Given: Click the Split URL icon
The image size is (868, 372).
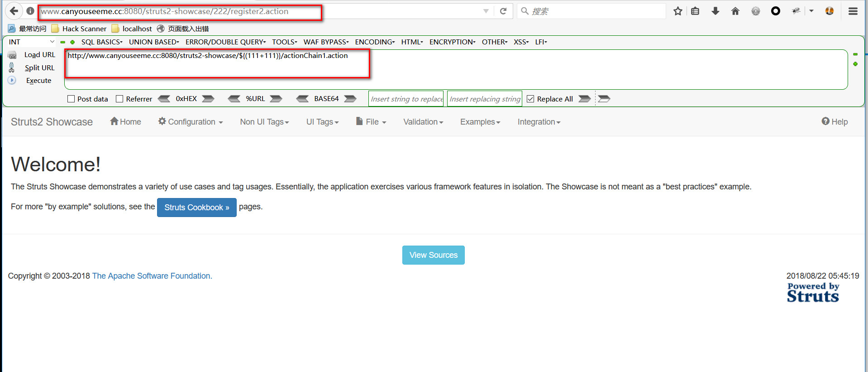Looking at the screenshot, I should tap(12, 68).
